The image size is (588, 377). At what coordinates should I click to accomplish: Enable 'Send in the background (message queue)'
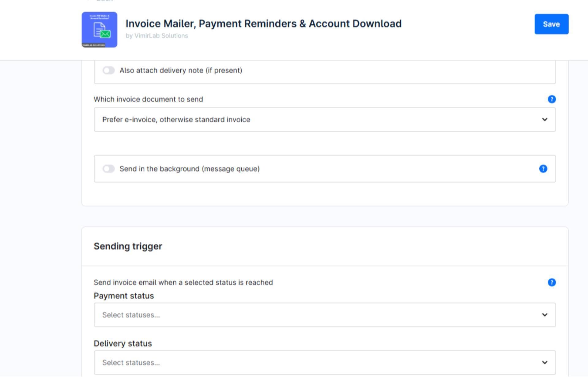[108, 169]
